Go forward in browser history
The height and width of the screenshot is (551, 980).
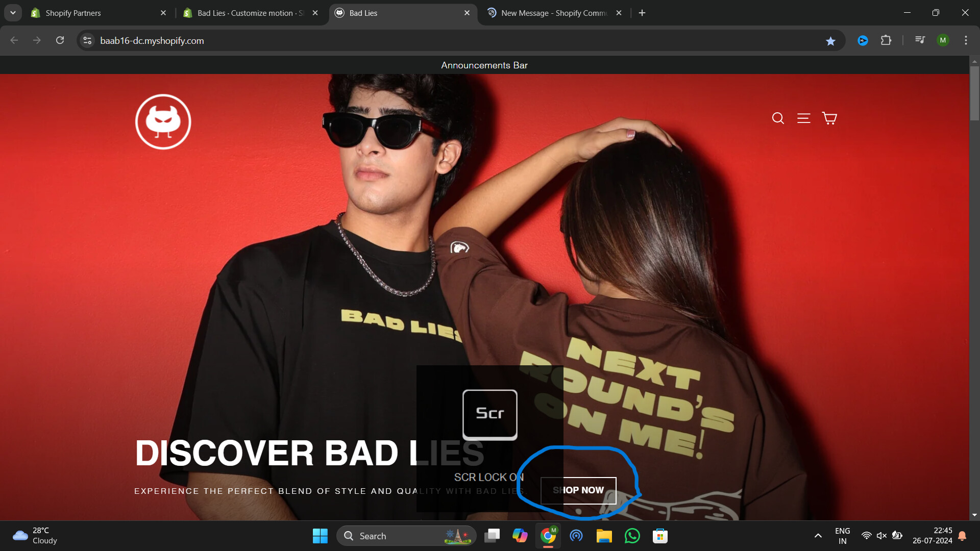click(37, 40)
